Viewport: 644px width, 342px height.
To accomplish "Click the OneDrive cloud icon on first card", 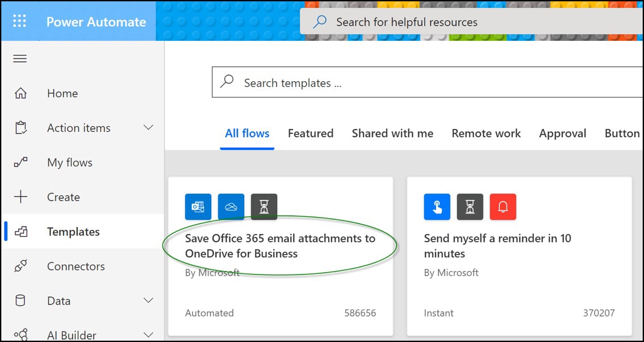I will (231, 207).
